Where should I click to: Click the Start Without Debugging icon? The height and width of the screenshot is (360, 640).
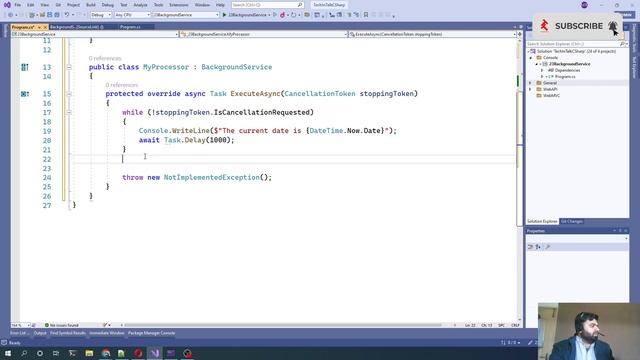pos(275,15)
